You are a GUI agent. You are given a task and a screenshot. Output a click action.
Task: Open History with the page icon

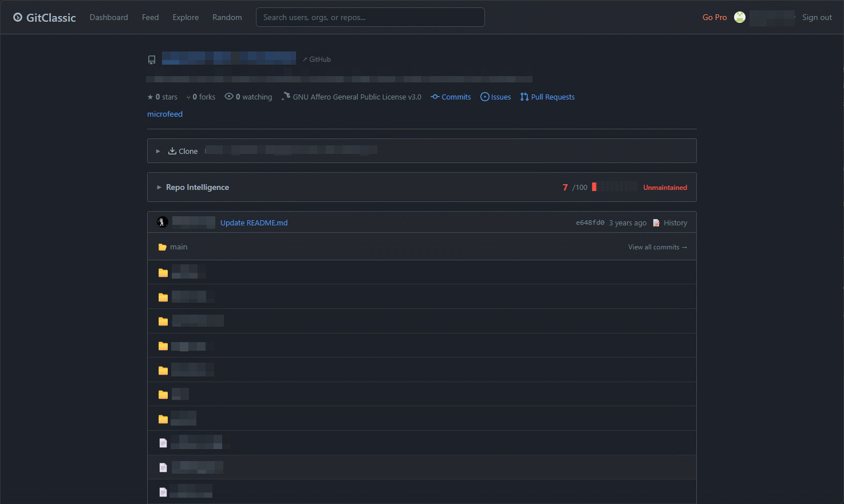click(x=656, y=223)
